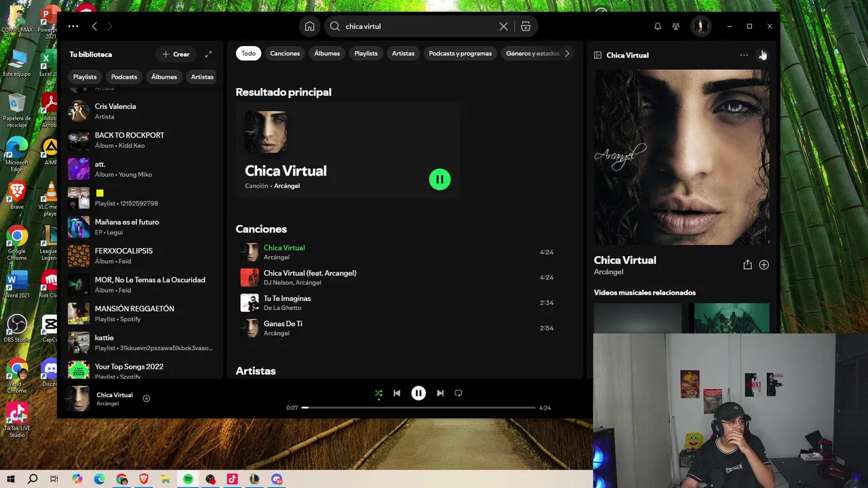Toggle the repeat button
Screen dimensions: 868x488
(x=458, y=393)
